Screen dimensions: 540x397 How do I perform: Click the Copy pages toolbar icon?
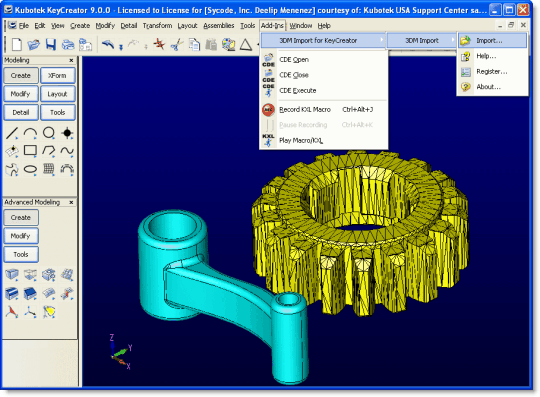click(x=194, y=44)
